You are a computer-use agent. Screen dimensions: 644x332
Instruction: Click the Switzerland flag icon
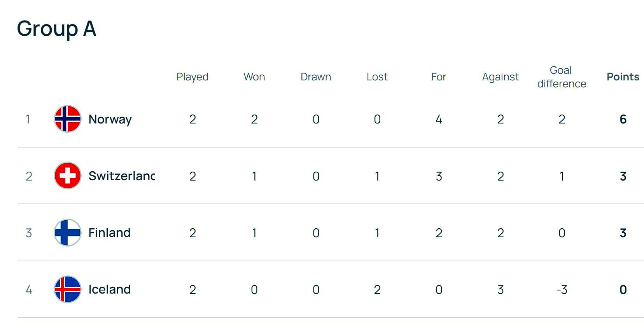point(67,176)
